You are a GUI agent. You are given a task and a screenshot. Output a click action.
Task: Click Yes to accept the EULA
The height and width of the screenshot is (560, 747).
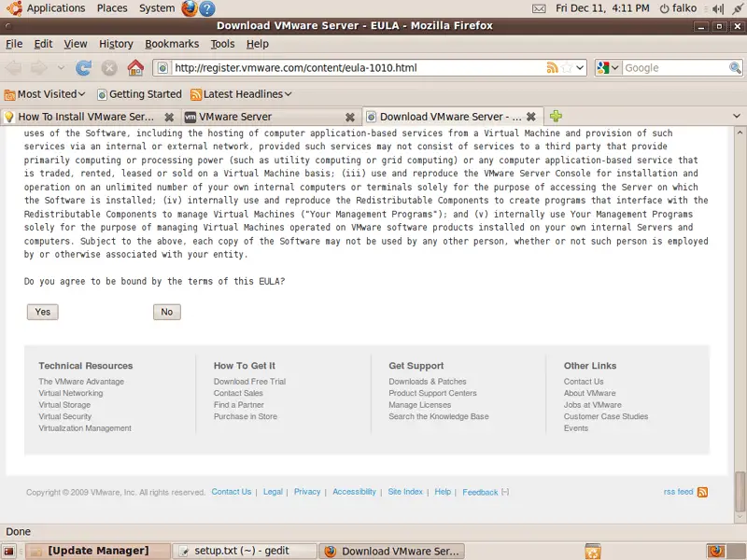[x=42, y=312]
